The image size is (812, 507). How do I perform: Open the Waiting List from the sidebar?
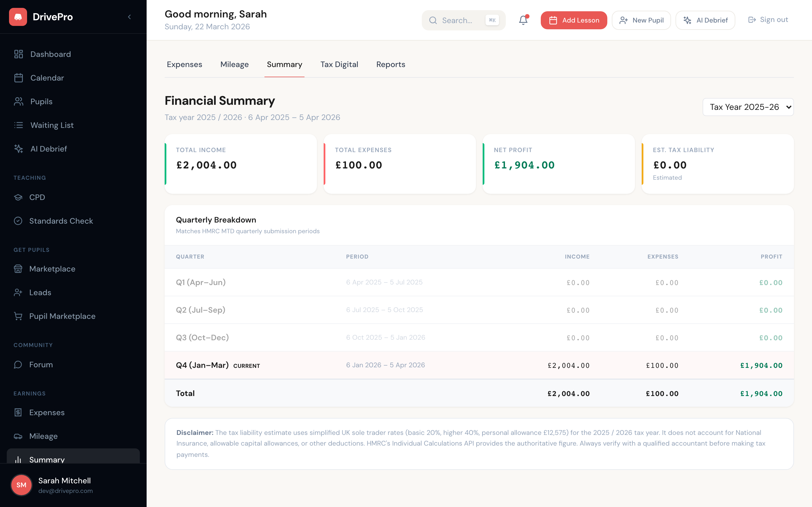[x=52, y=125]
